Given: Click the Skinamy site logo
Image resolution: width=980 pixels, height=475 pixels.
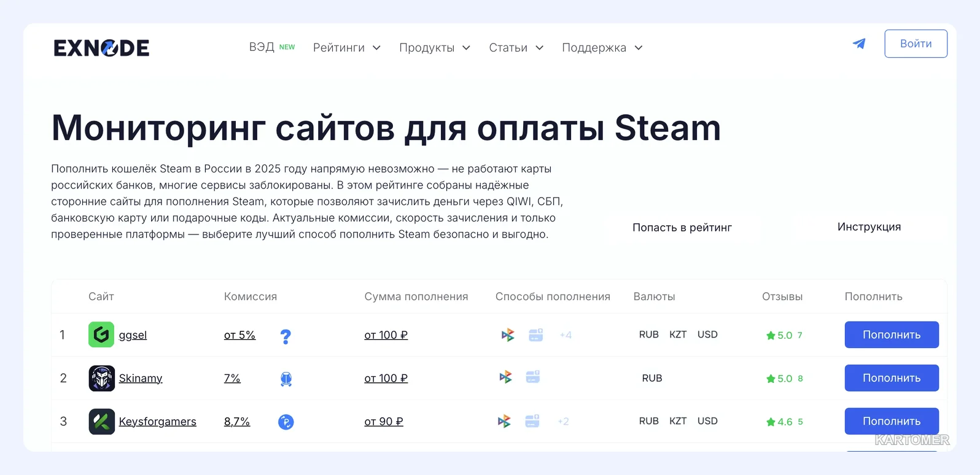Looking at the screenshot, I should point(101,378).
